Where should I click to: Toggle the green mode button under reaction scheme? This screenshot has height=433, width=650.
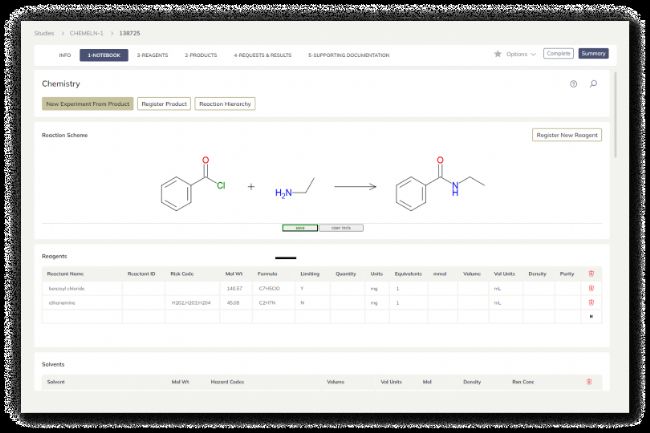click(x=300, y=228)
